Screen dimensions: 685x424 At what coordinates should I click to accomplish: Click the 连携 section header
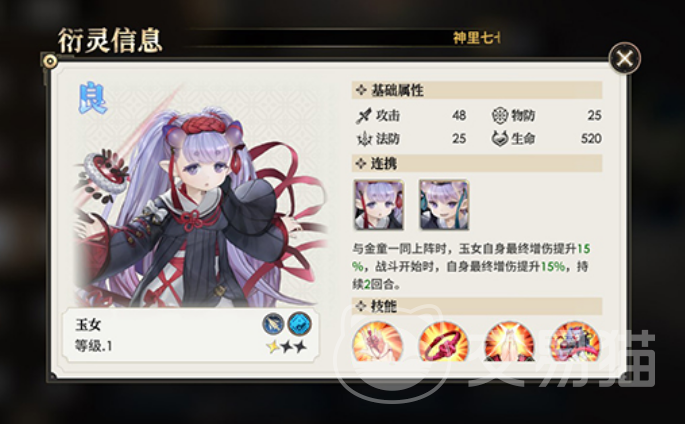[477, 164]
